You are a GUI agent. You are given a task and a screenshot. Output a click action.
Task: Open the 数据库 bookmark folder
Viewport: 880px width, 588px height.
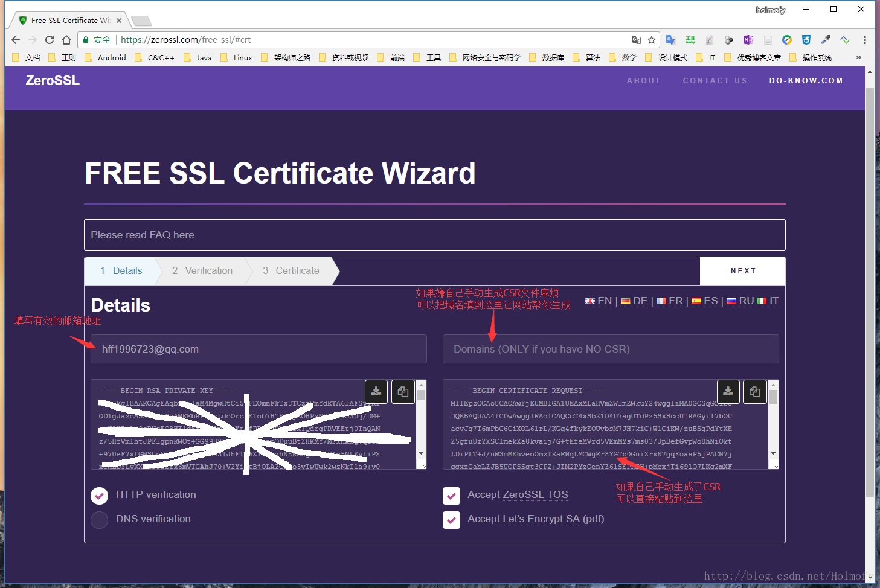[547, 57]
